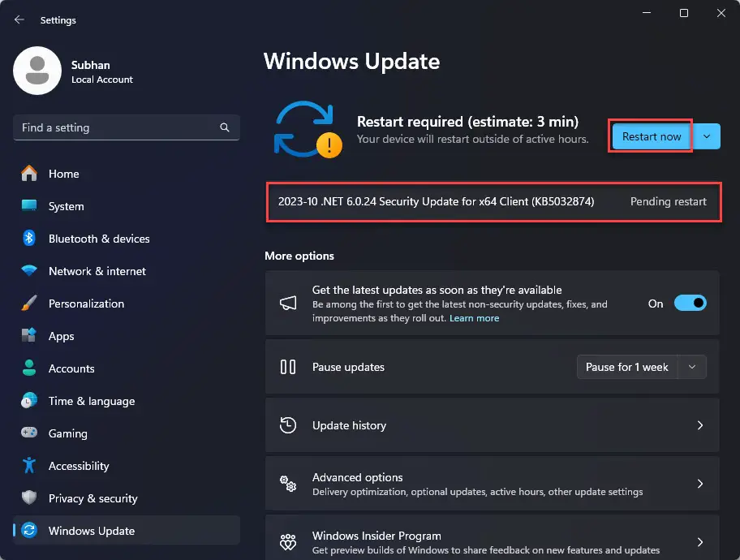Image resolution: width=740 pixels, height=560 pixels.
Task: Click the Privacy shield icon
Action: point(29,498)
